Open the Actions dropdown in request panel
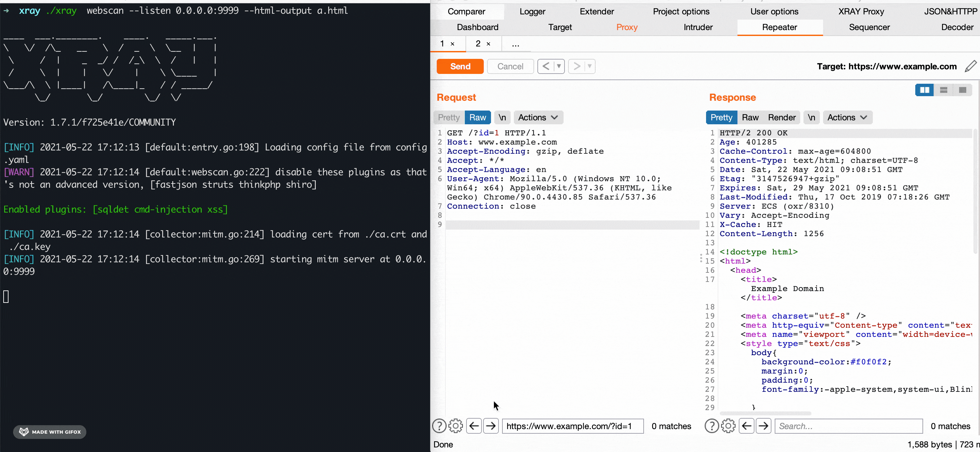980x452 pixels. pos(536,117)
